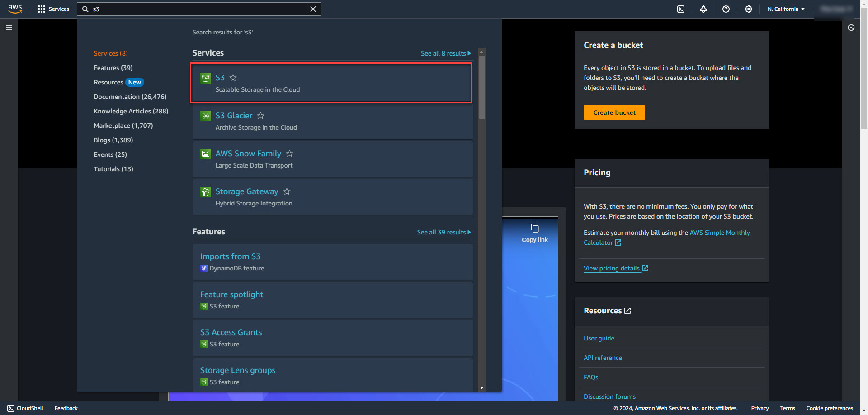Click Feedback in the footer
Image resolution: width=868 pixels, height=415 pixels.
66,408
